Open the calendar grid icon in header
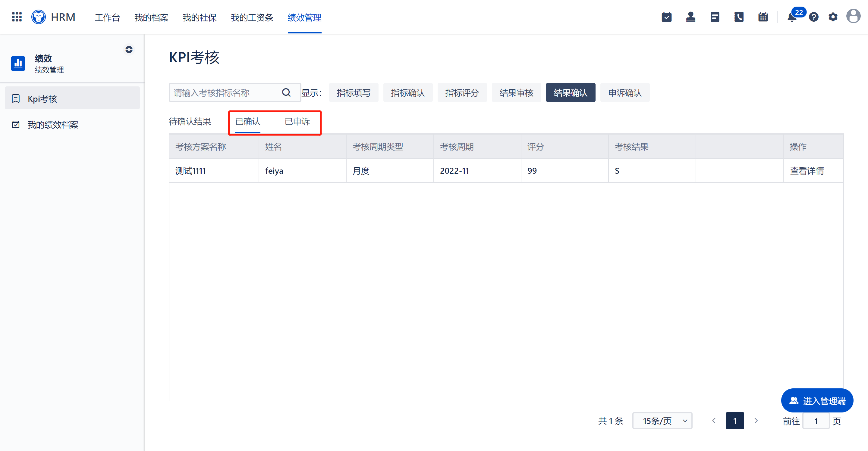 pos(763,17)
